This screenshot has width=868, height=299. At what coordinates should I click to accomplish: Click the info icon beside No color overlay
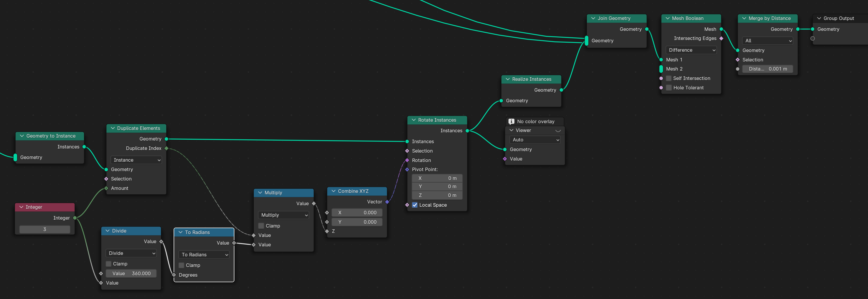511,121
